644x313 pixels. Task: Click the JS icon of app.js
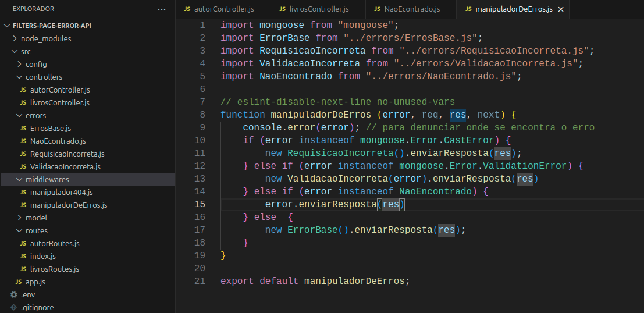[19, 282]
